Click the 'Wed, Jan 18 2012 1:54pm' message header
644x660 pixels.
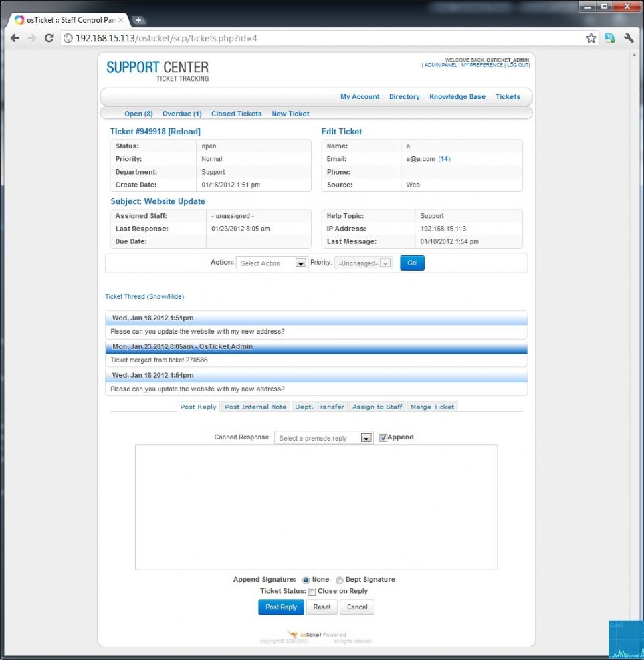click(x=316, y=375)
